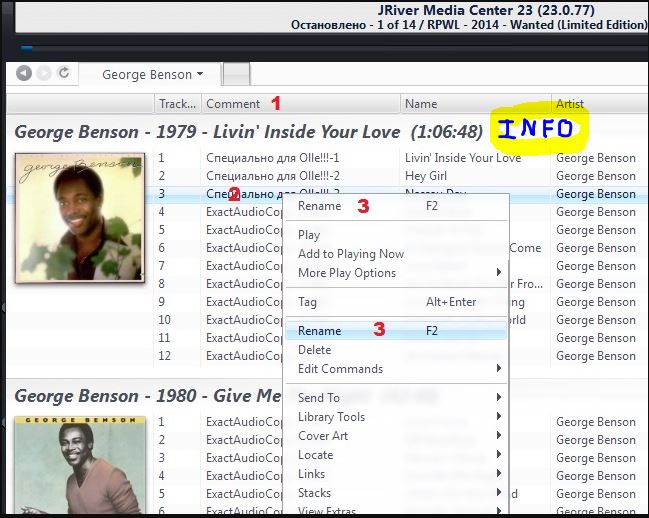Image resolution: width=649 pixels, height=518 pixels.
Task: Click the Livin' Inside Your Love album cover
Action: click(80, 218)
